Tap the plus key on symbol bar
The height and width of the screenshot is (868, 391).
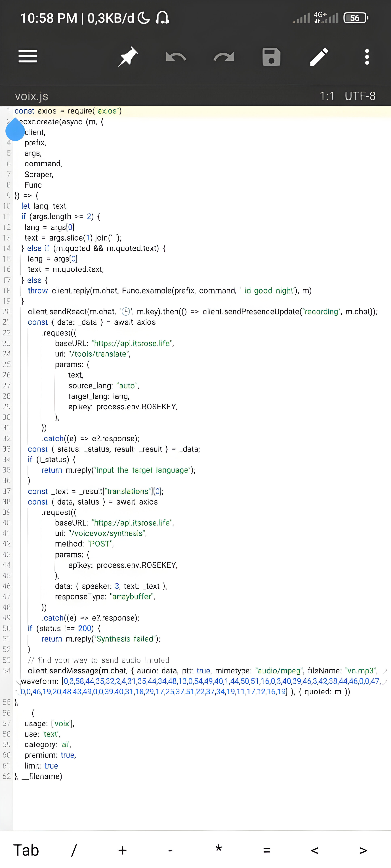tap(123, 850)
